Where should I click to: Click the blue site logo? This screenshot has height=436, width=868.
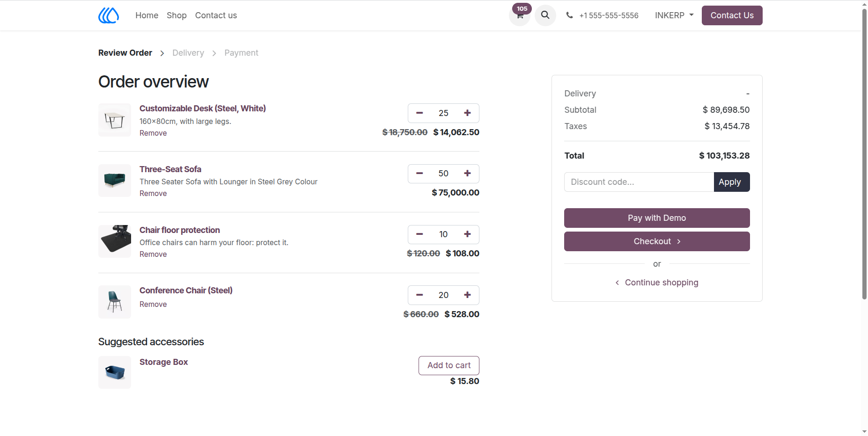[x=109, y=15]
